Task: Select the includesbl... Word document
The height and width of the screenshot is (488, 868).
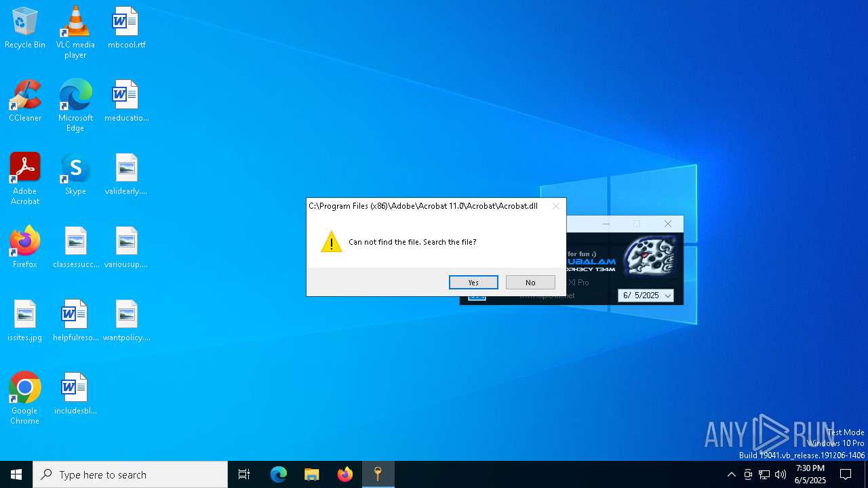Action: click(75, 394)
